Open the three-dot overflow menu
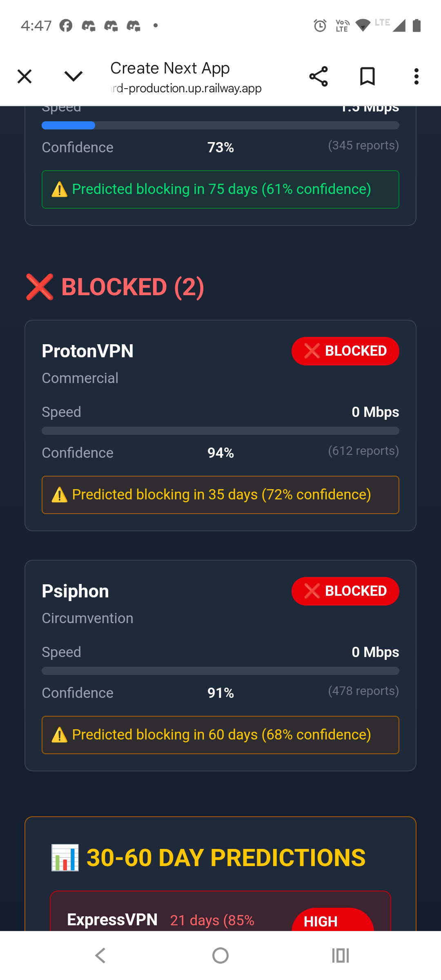441x980 pixels. 416,76
